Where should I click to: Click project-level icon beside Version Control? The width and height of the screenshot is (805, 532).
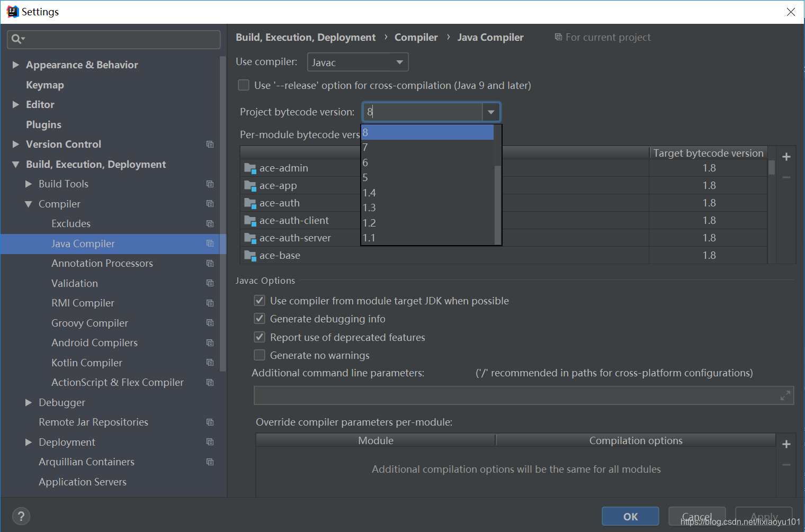tap(210, 145)
